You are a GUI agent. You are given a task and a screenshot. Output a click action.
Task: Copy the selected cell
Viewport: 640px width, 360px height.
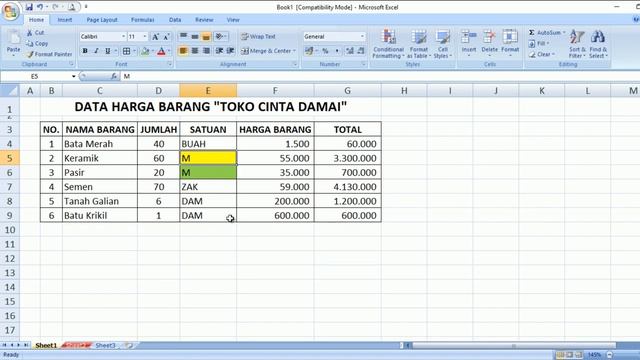pos(37,43)
